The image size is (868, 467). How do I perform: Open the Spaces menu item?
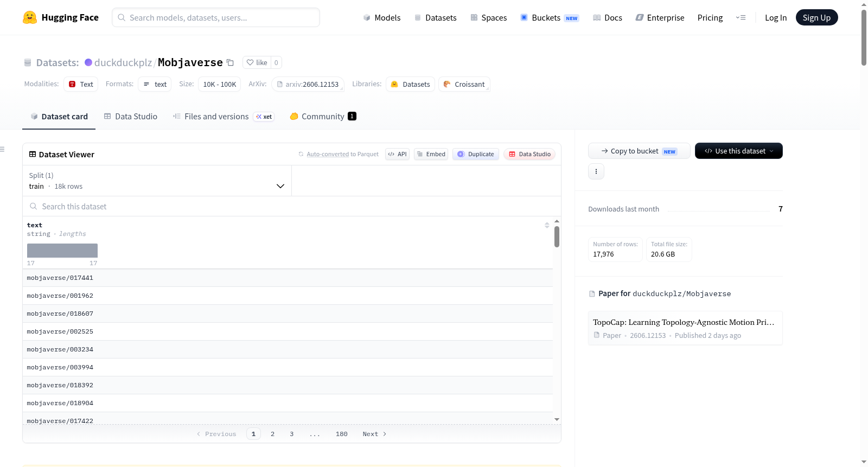tap(488, 18)
